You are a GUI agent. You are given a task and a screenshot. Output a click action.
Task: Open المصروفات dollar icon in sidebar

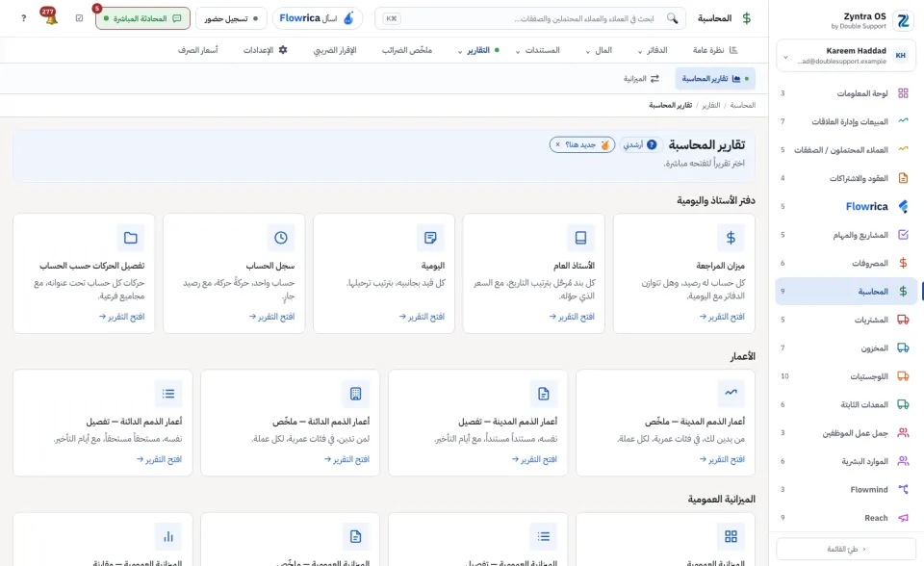click(903, 263)
